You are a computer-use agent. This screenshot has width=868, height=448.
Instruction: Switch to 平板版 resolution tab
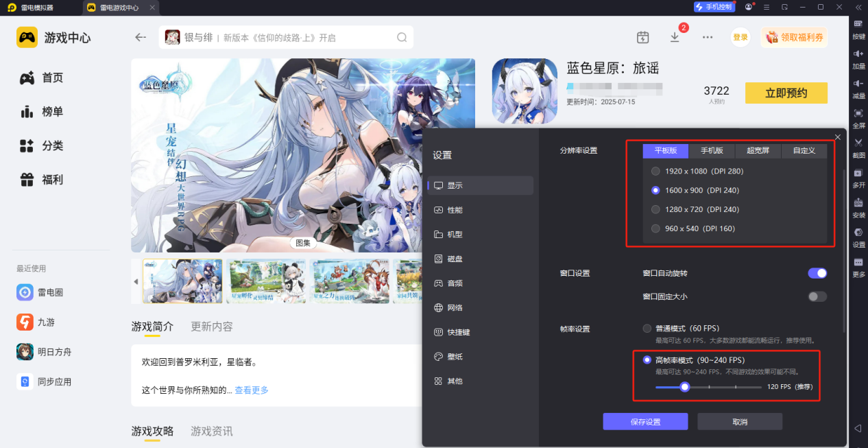[x=665, y=150]
